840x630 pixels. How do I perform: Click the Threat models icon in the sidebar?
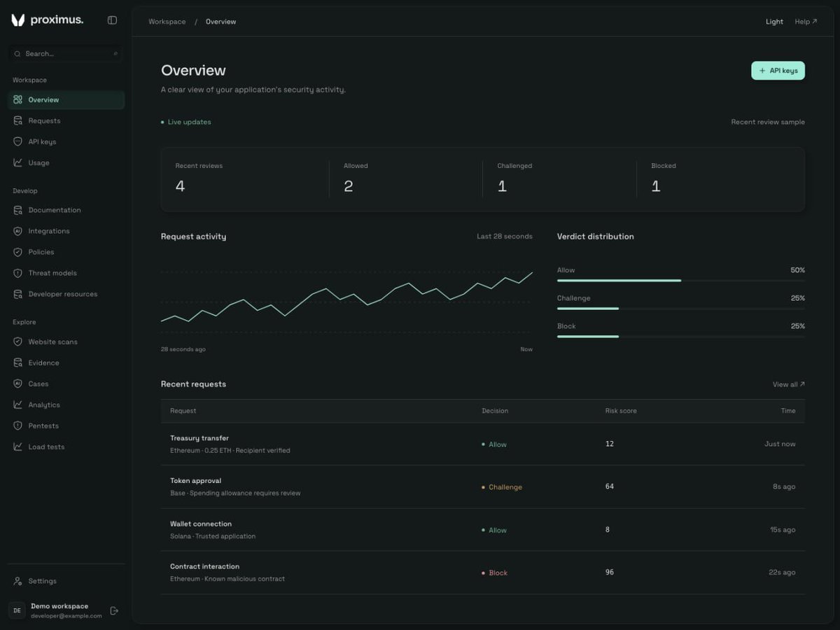pyautogui.click(x=18, y=273)
